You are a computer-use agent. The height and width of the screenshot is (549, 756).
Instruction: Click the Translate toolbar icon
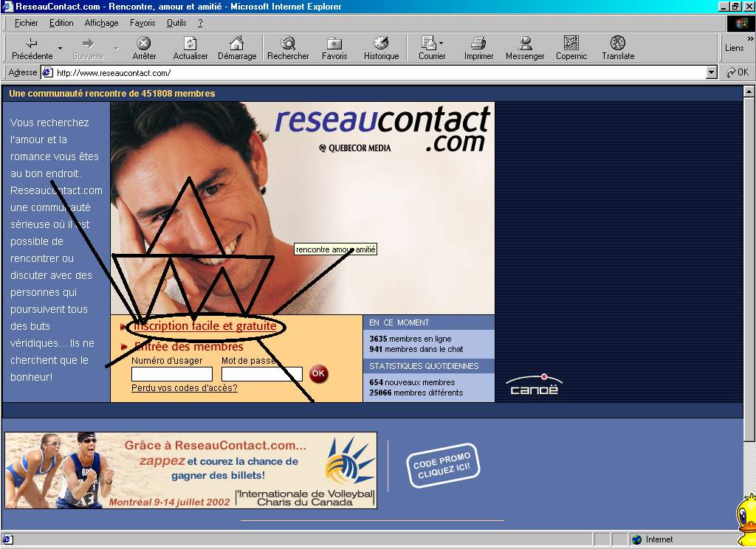(618, 48)
